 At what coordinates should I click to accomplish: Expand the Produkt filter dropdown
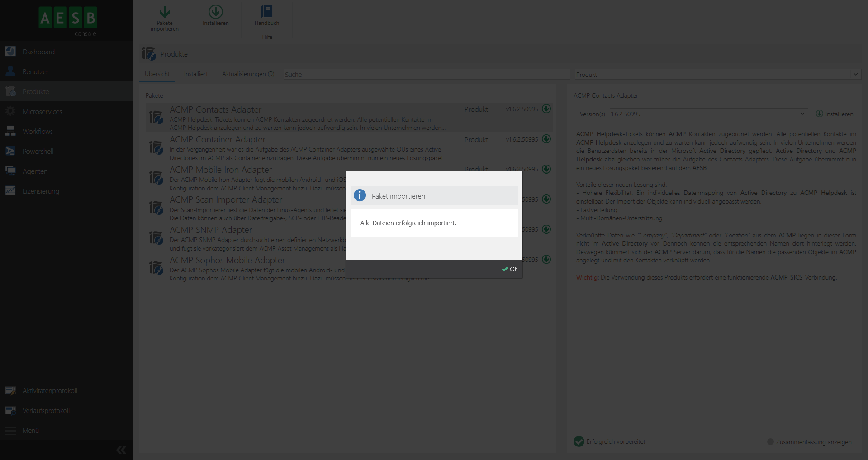point(855,74)
